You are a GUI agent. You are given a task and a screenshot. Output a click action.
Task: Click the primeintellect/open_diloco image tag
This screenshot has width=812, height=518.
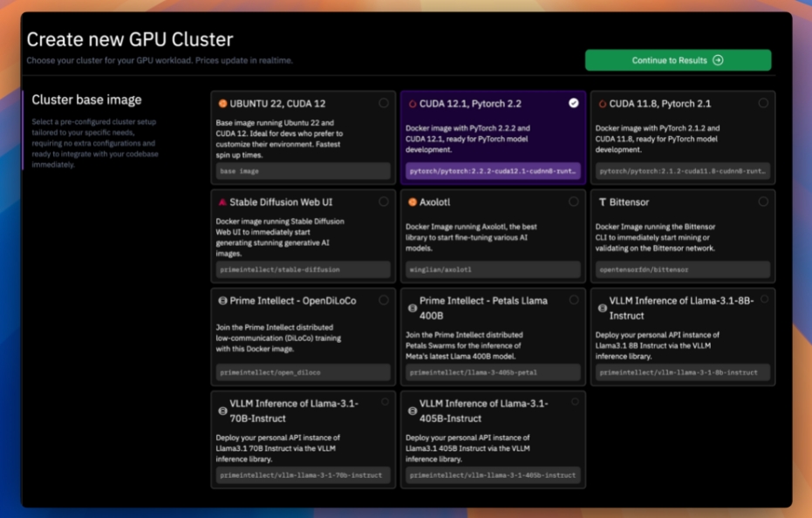(303, 371)
